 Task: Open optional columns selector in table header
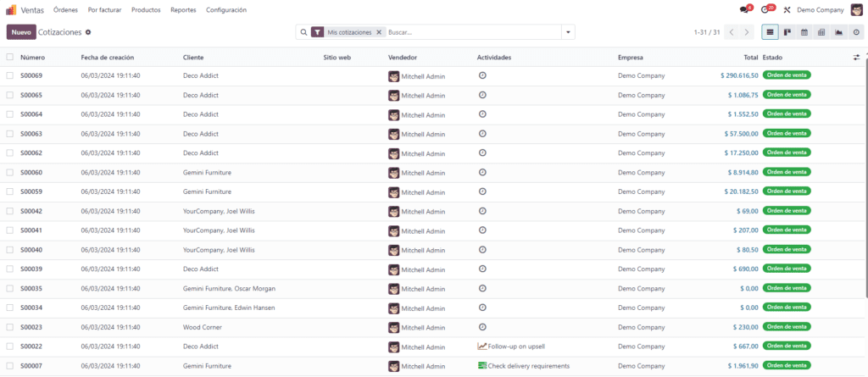click(856, 58)
